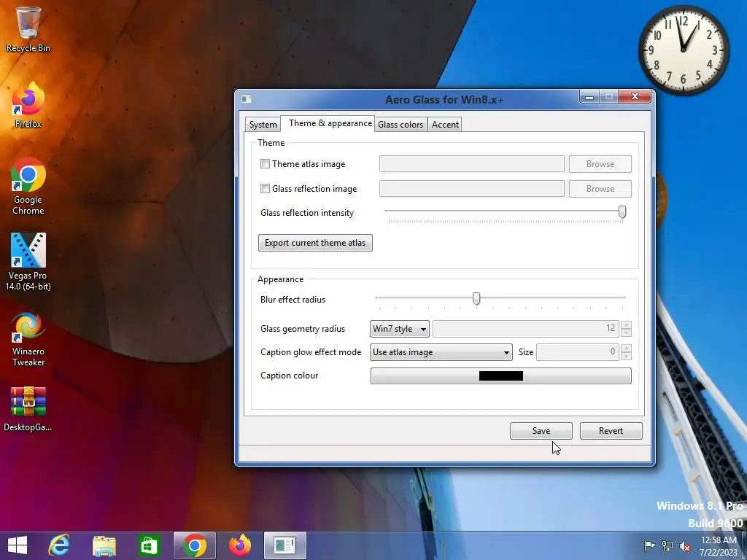Open the muted volume tray icon
The width and height of the screenshot is (747, 560).
[x=685, y=546]
